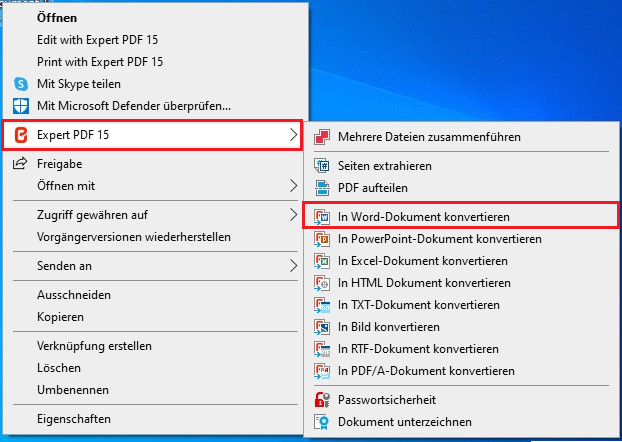
Task: Select In Excel-Dokument konvertieren
Action: click(x=423, y=261)
